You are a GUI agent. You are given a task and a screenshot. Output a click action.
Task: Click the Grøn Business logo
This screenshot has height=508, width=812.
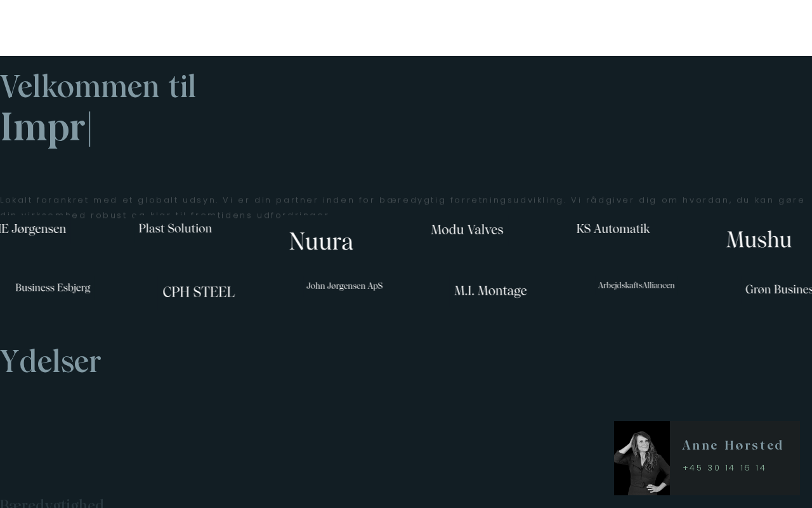pyautogui.click(x=778, y=290)
